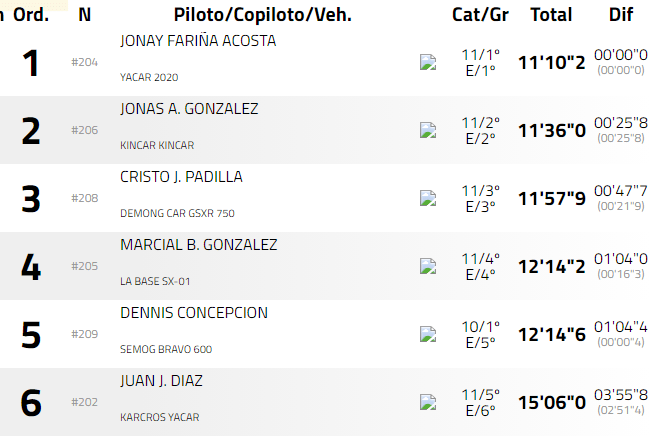Click the Piloto/Copiloto/Veh. column header

262,15
